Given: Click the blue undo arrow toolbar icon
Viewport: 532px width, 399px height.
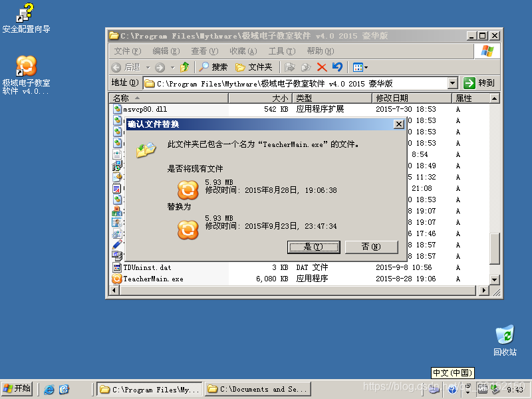Looking at the screenshot, I should pos(337,67).
